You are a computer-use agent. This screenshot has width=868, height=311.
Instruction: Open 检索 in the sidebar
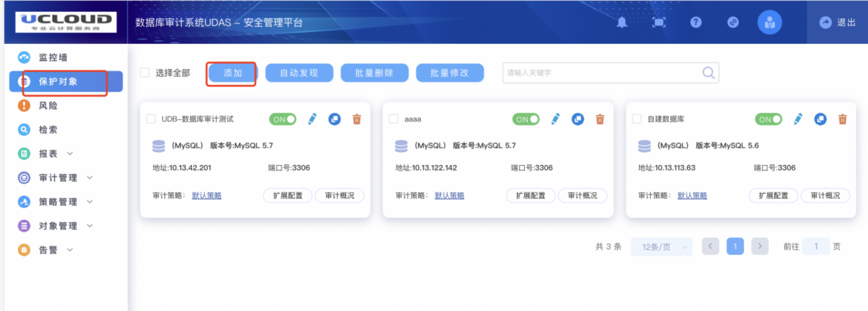pyautogui.click(x=48, y=130)
